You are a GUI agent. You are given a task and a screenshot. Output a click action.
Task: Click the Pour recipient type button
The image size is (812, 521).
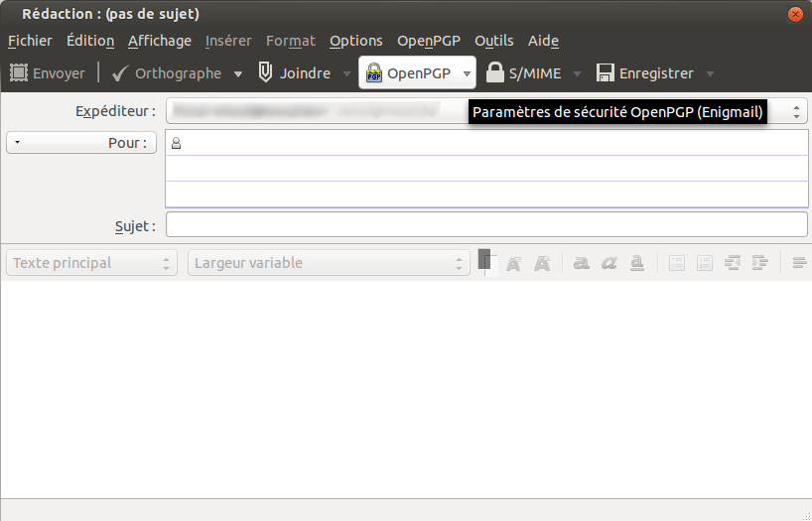coord(81,143)
